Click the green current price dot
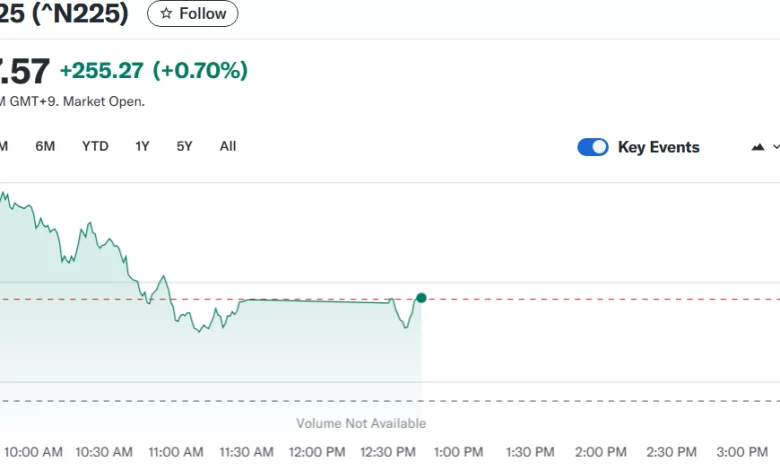This screenshot has width=780, height=470. coord(421,298)
